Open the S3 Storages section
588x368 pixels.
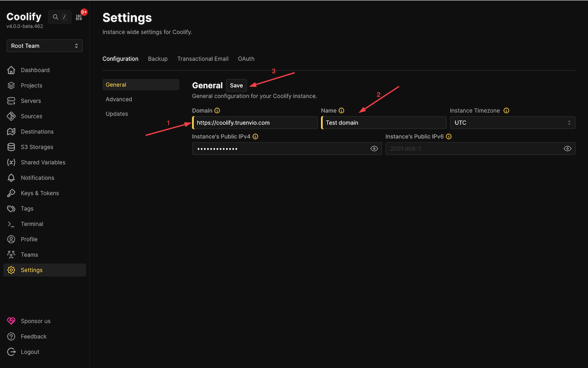37,147
